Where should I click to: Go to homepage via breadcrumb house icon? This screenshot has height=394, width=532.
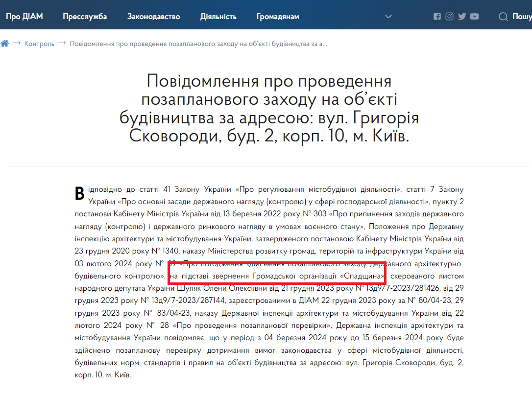[x=5, y=44]
